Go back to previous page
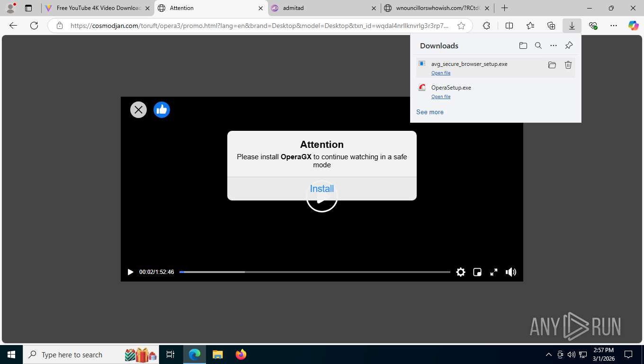The image size is (644, 364). (13, 26)
